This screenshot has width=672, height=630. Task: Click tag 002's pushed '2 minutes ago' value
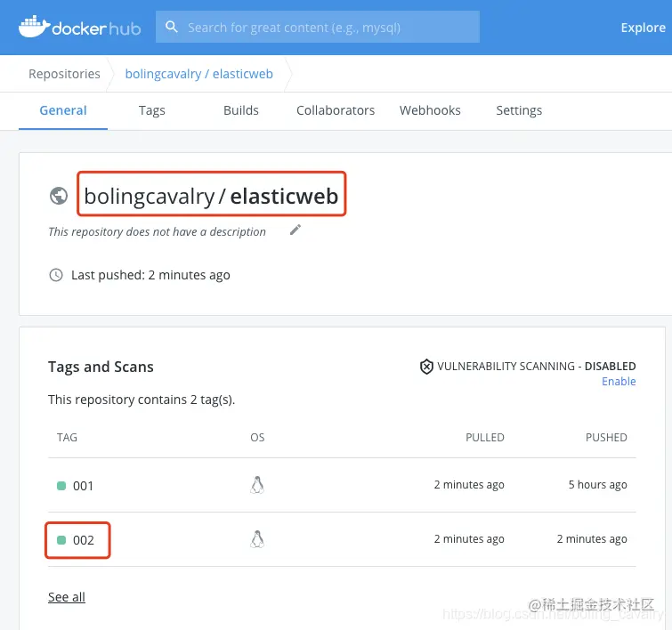(592, 538)
